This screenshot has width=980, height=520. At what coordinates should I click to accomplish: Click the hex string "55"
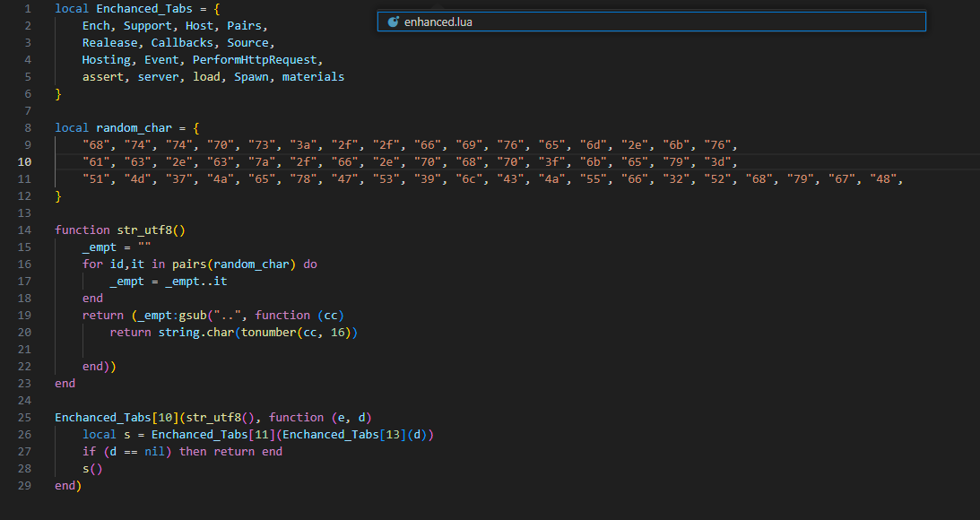point(594,178)
